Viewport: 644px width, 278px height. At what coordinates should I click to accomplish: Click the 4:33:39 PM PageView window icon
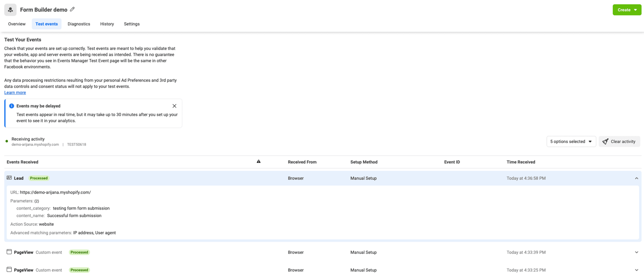click(9, 252)
